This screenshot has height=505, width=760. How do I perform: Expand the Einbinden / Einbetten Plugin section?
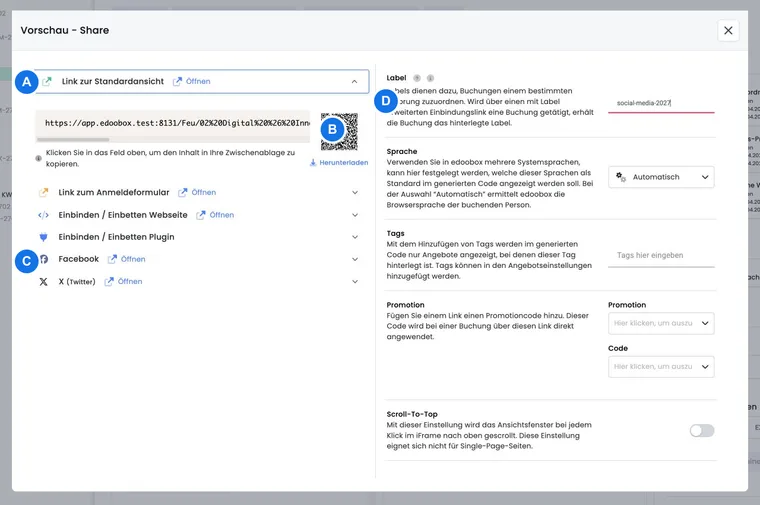click(x=355, y=237)
